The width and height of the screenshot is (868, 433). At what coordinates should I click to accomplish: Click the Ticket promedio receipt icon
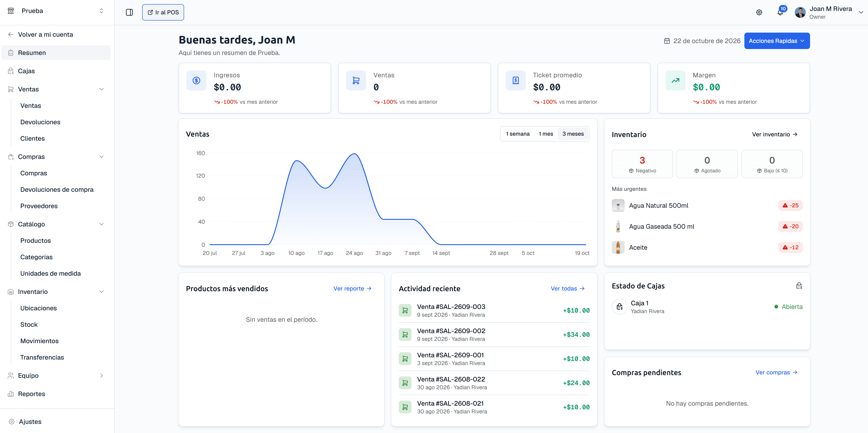(516, 80)
